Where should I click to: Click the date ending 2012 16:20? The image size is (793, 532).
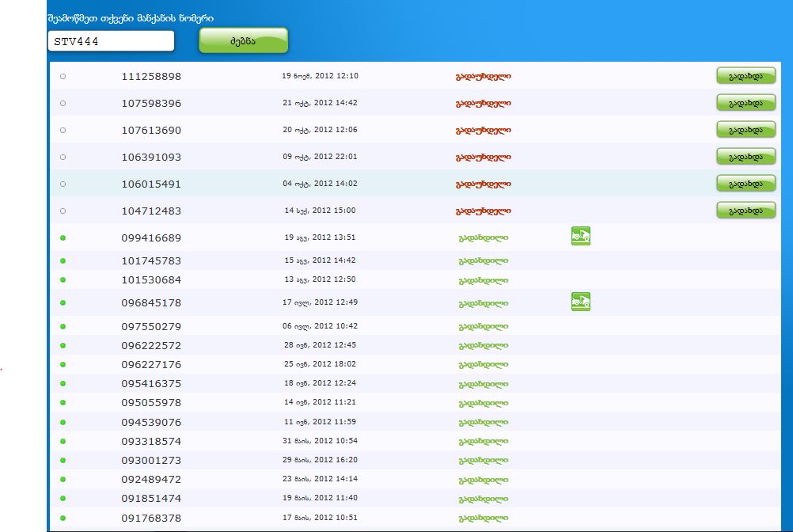[x=321, y=460]
